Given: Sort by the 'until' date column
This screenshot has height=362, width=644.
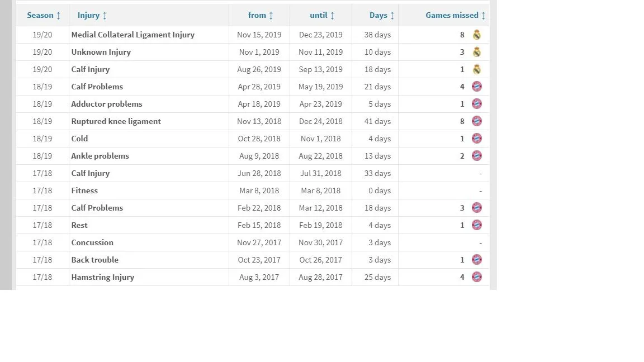Looking at the screenshot, I should pos(322,15).
